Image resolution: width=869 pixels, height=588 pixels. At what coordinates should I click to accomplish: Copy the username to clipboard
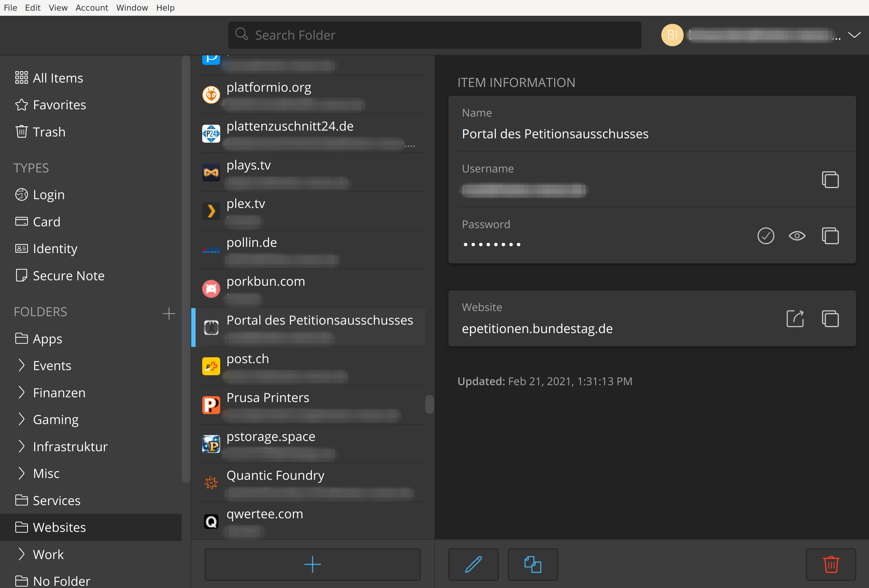tap(830, 180)
